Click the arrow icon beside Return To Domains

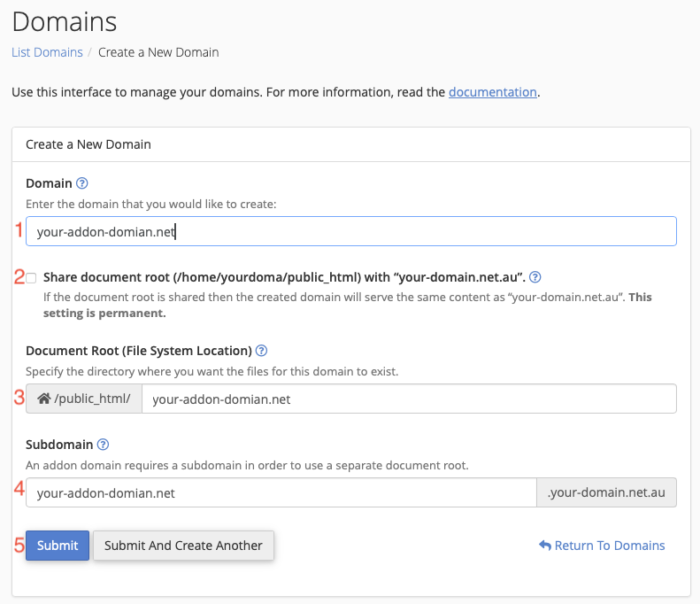(x=544, y=546)
